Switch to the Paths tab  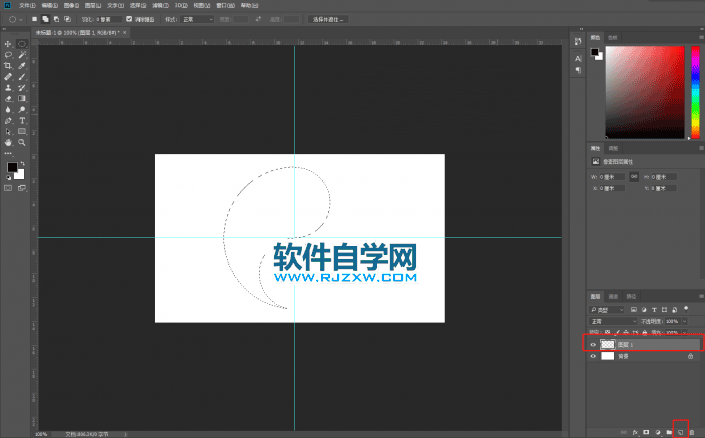pos(631,296)
